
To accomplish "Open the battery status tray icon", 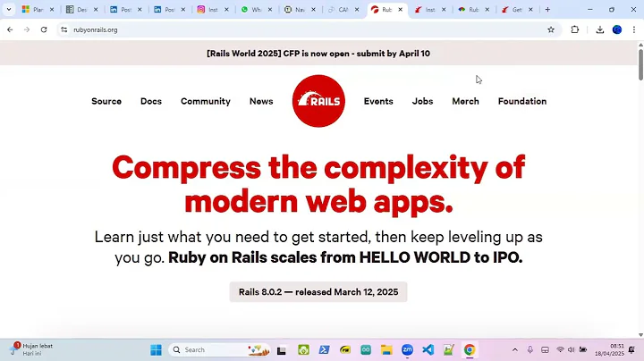I will click(583, 350).
